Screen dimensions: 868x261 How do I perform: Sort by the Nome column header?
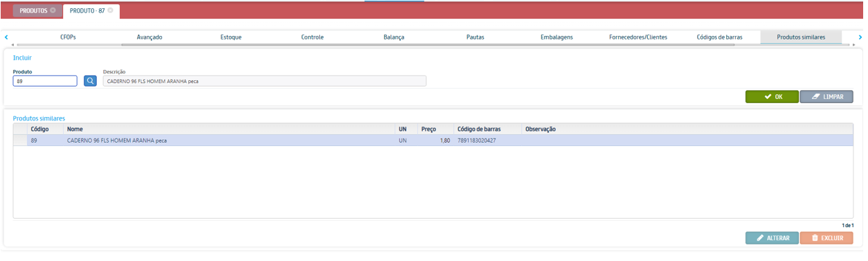click(229, 129)
